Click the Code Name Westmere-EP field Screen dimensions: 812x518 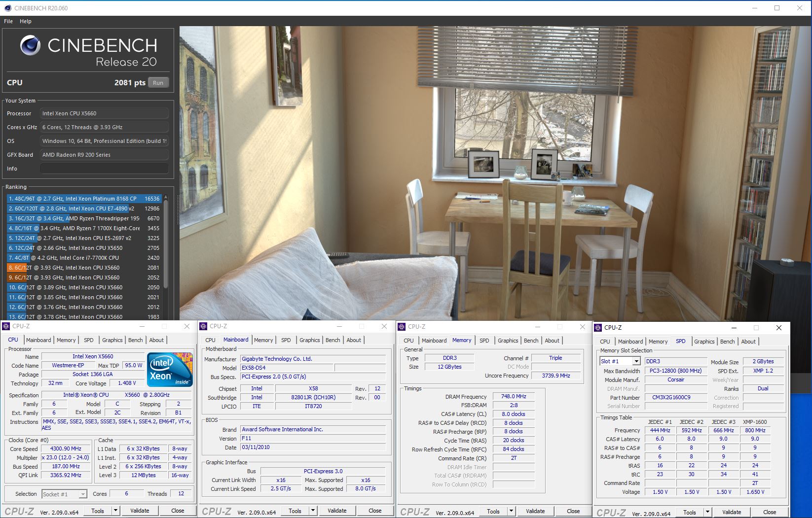click(68, 365)
